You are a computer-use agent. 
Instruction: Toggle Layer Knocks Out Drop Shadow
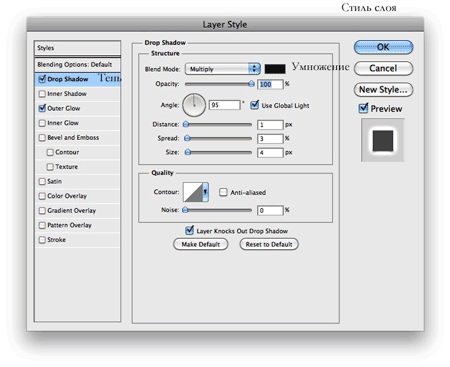[189, 230]
